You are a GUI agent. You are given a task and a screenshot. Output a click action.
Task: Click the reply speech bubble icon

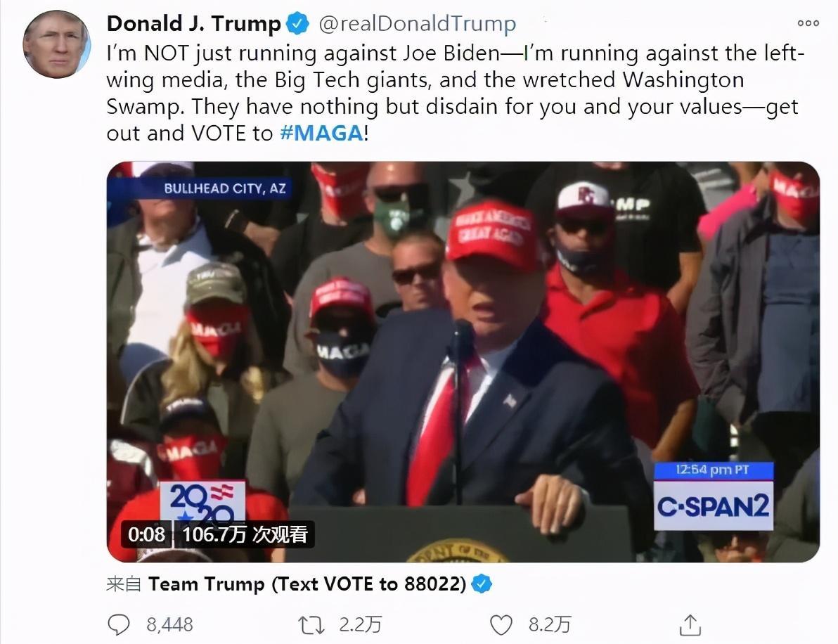click(119, 624)
